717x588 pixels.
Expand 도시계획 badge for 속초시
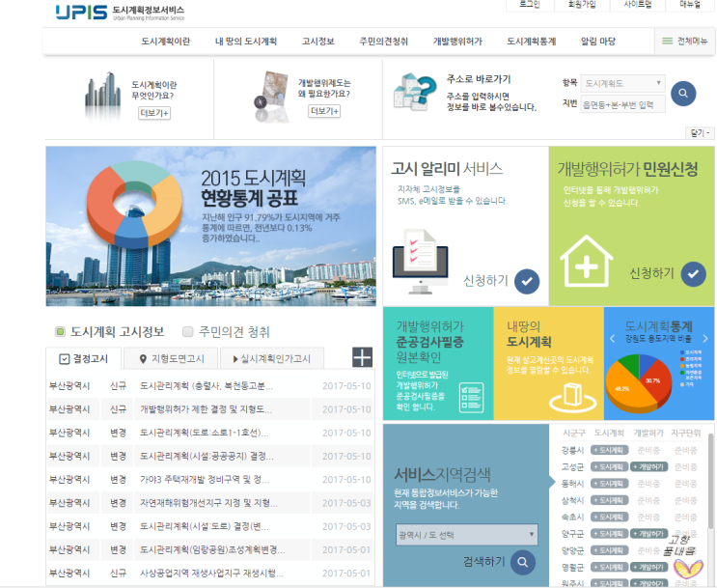coord(610,518)
